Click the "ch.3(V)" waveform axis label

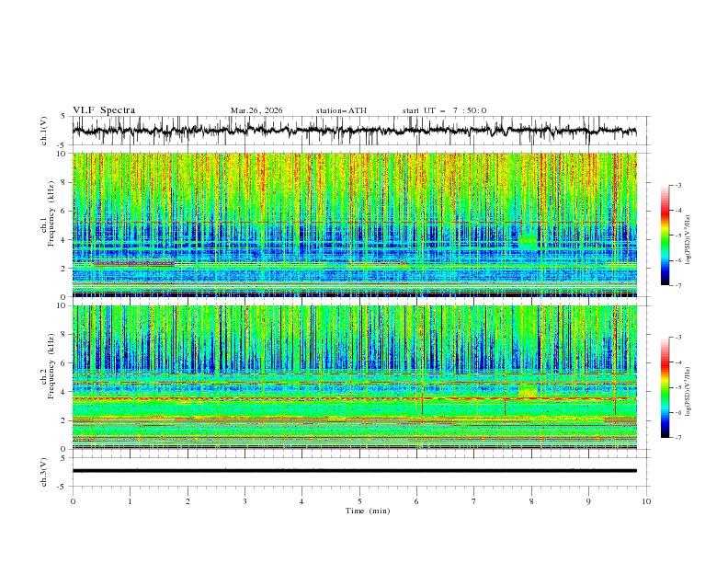coord(44,472)
